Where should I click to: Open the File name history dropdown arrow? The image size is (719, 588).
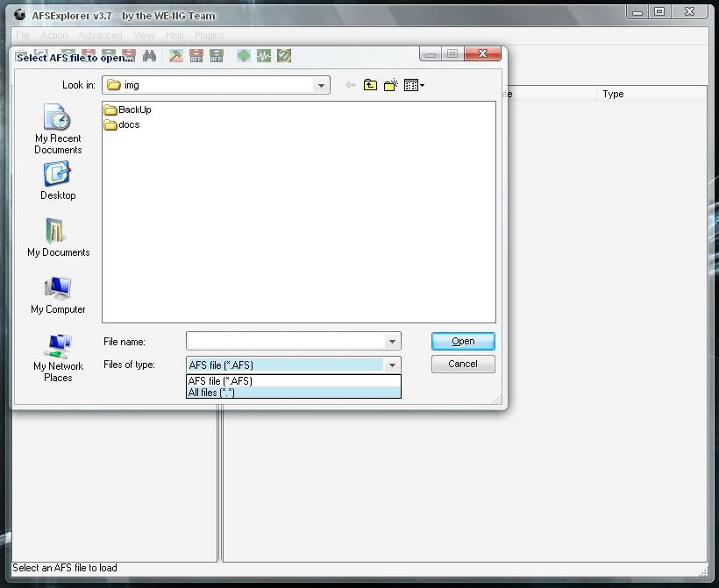[x=392, y=342]
